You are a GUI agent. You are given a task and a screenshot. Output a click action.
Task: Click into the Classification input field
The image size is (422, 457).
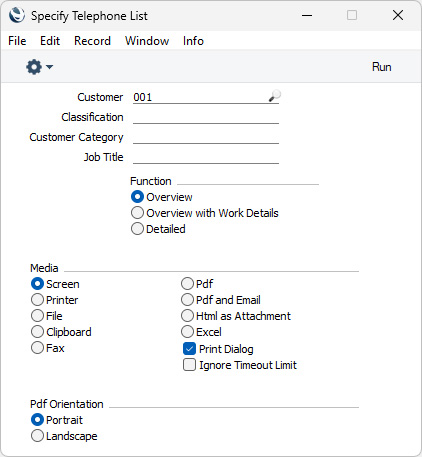[x=206, y=117]
